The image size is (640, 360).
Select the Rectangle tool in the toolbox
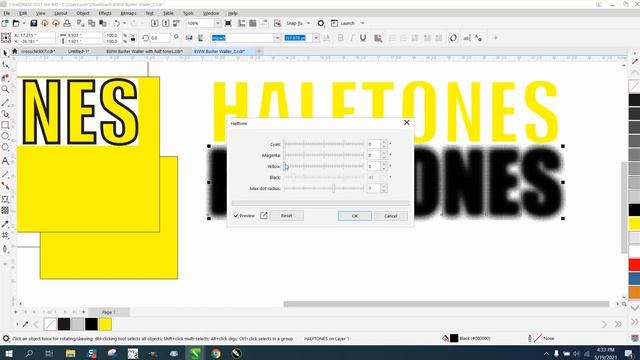[5, 125]
